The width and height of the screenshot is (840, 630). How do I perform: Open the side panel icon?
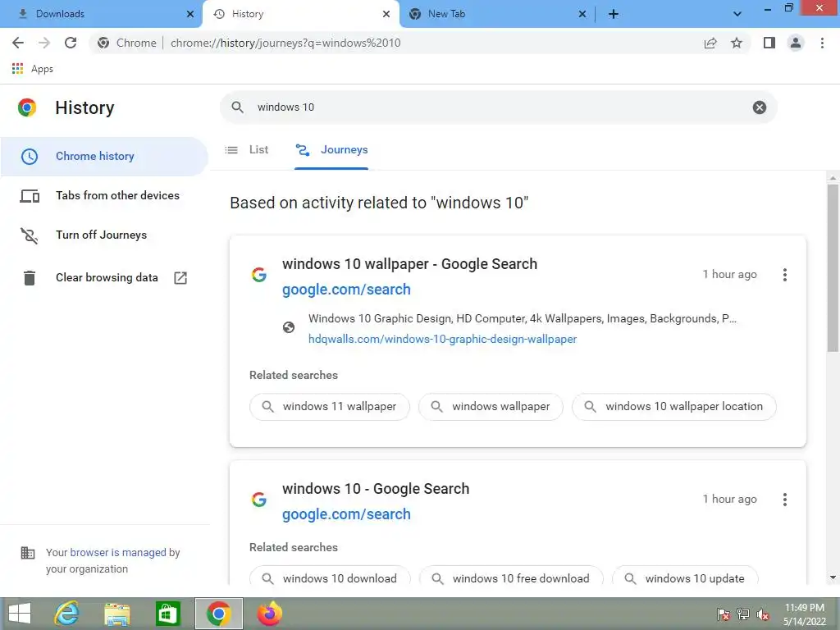click(x=769, y=43)
